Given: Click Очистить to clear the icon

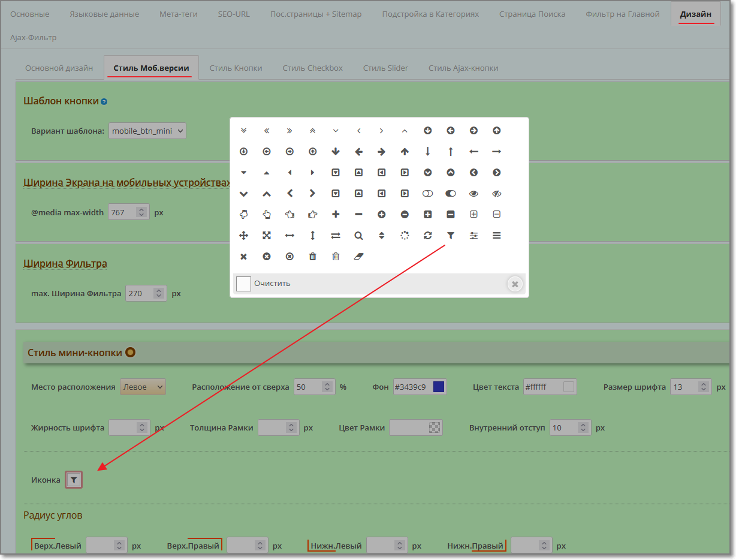Looking at the screenshot, I should pos(272,284).
